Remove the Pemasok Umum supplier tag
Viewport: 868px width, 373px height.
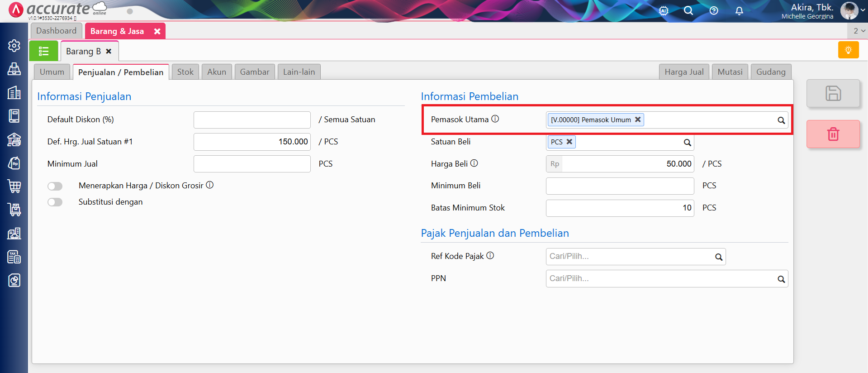[638, 120]
